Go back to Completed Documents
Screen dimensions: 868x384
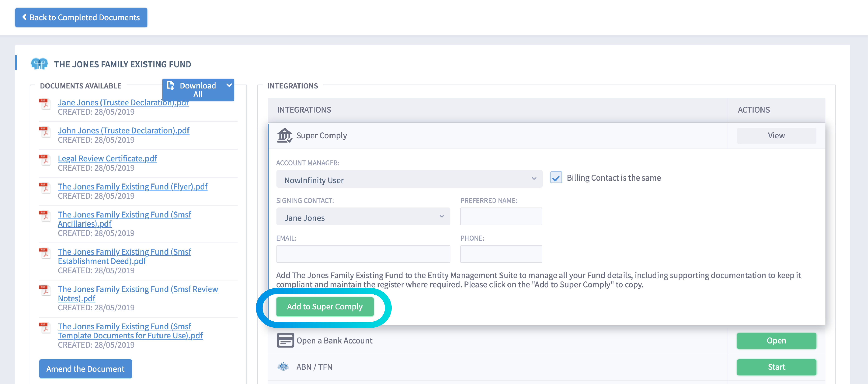(x=81, y=18)
